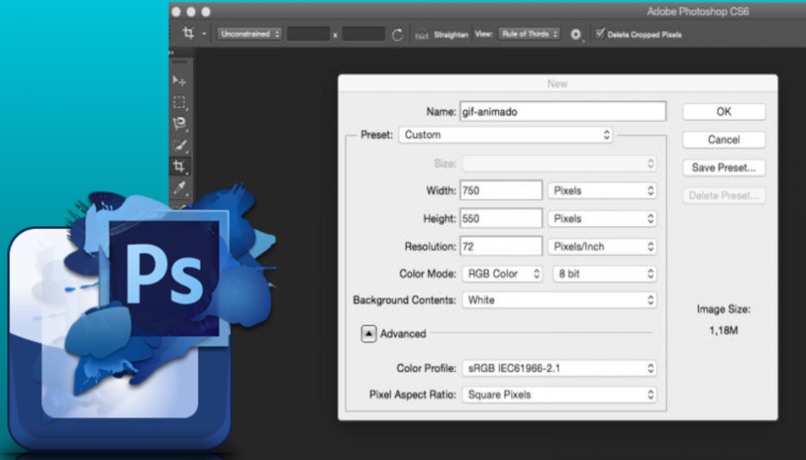The height and width of the screenshot is (460, 806).
Task: Open the Preset dropdown showing Custom
Action: point(506,134)
